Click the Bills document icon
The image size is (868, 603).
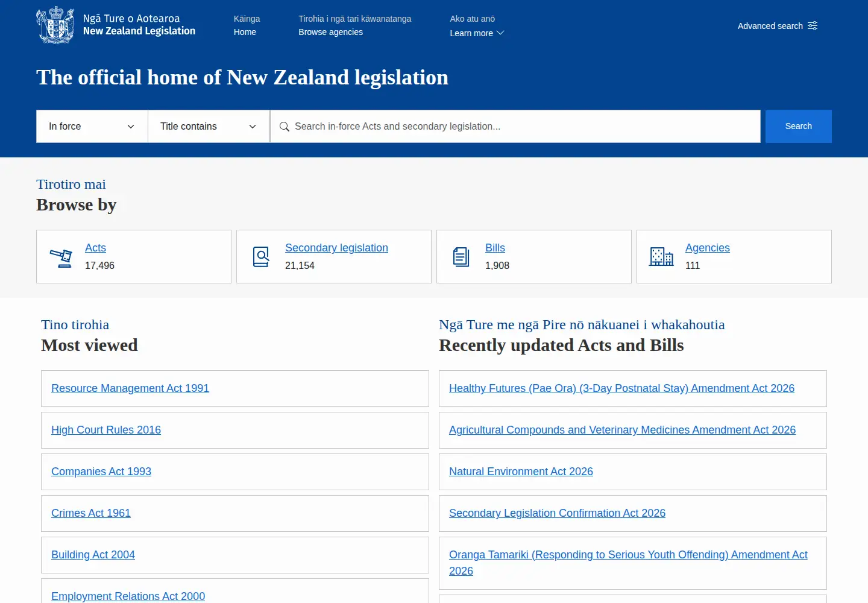click(461, 257)
